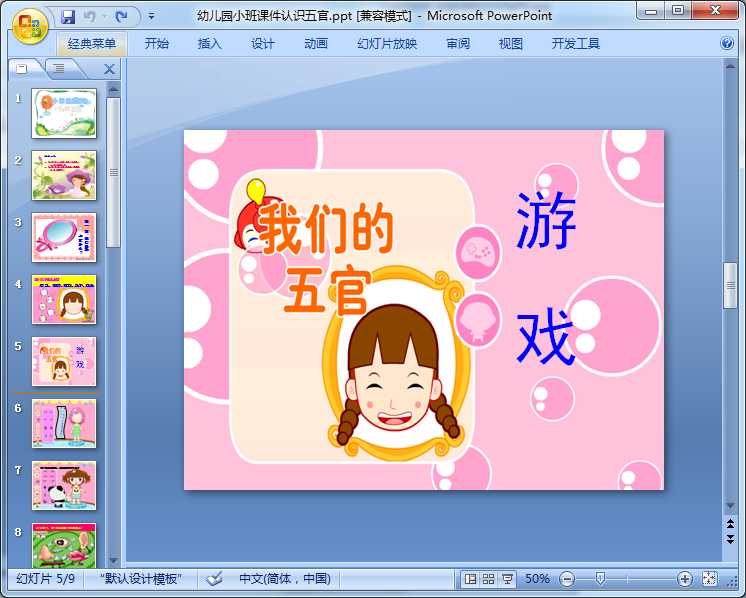Open the 经典菜单 tab
Viewport: 746px width, 598px height.
[91, 44]
